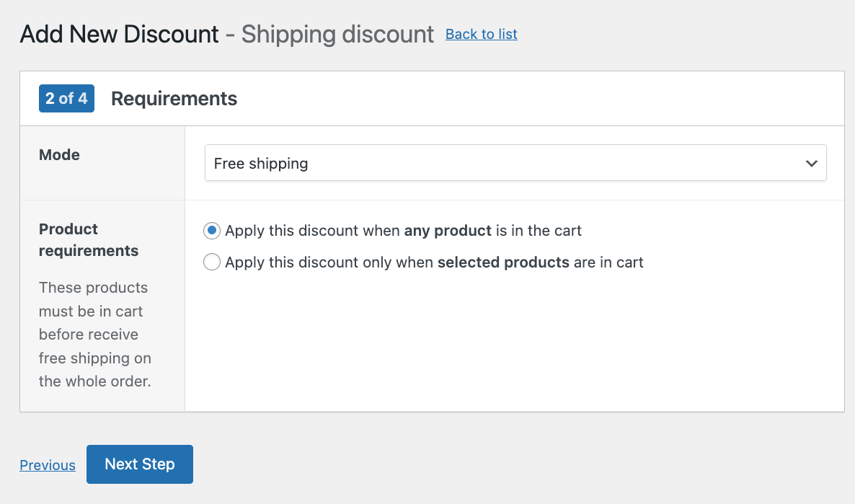The image size is (855, 504).
Task: Click the Back to list link
Action: [x=481, y=34]
